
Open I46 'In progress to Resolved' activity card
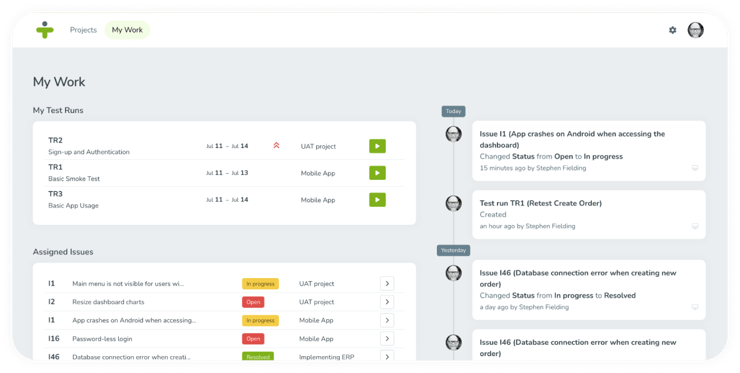pos(589,290)
